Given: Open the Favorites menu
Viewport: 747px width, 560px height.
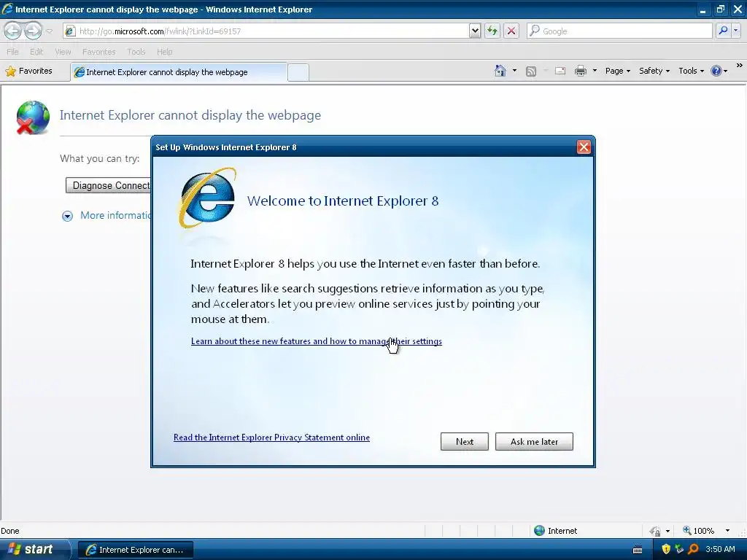Looking at the screenshot, I should [x=98, y=52].
